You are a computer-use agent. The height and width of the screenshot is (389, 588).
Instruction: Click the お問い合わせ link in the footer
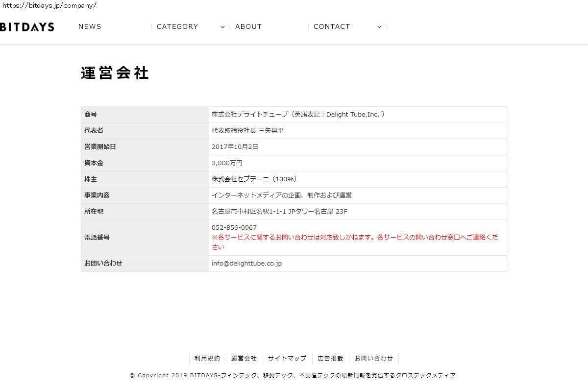pos(374,359)
